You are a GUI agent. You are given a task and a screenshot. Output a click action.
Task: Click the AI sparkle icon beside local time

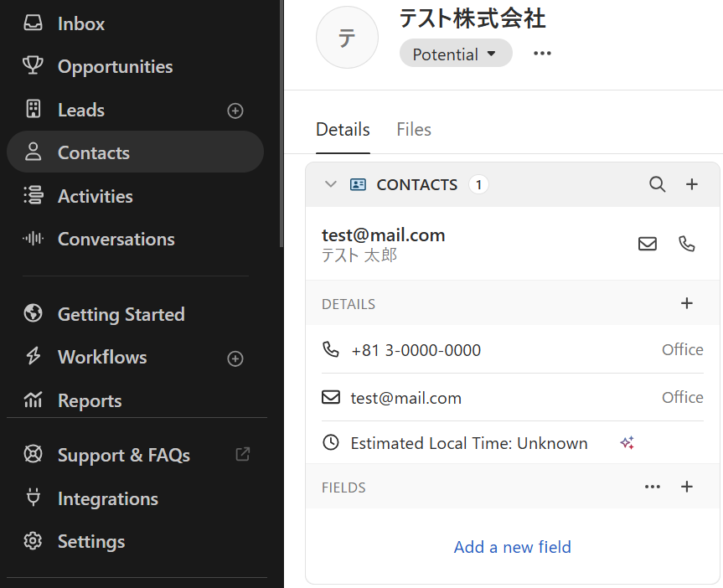coord(627,443)
